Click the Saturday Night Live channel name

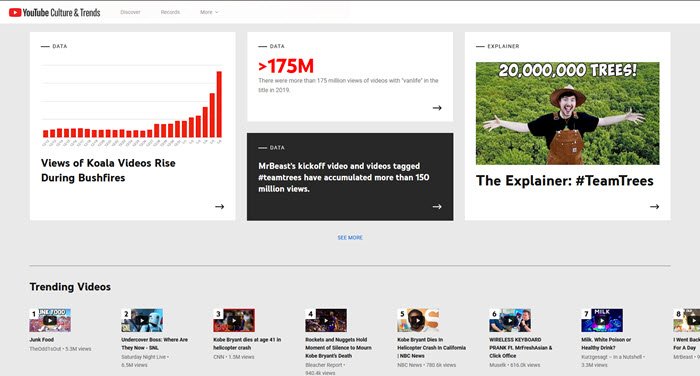[x=143, y=357]
